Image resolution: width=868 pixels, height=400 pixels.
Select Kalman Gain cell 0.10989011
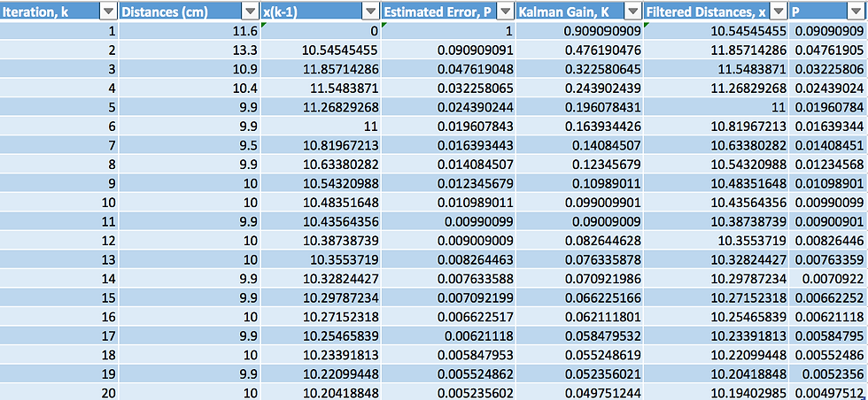coord(578,183)
